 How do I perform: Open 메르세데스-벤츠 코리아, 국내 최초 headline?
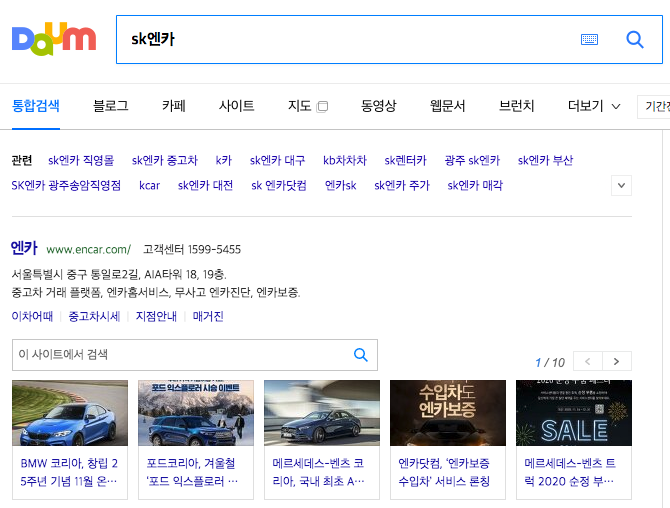(x=318, y=472)
